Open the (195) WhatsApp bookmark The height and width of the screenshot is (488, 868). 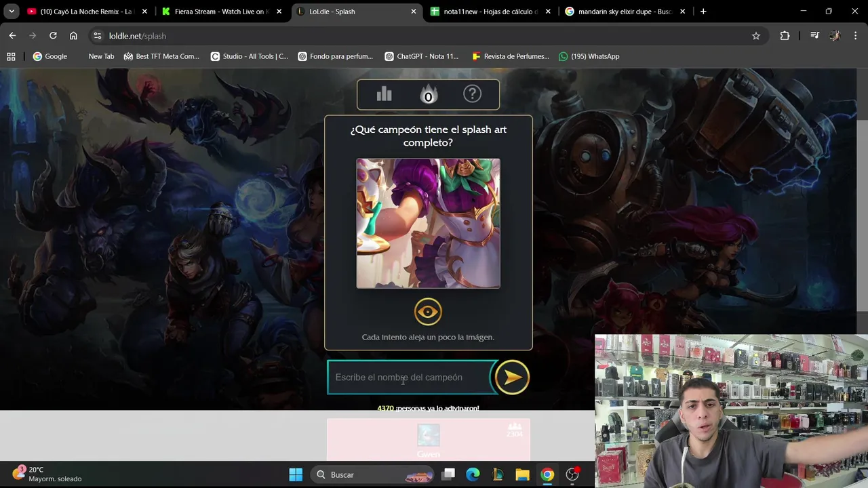pos(589,56)
